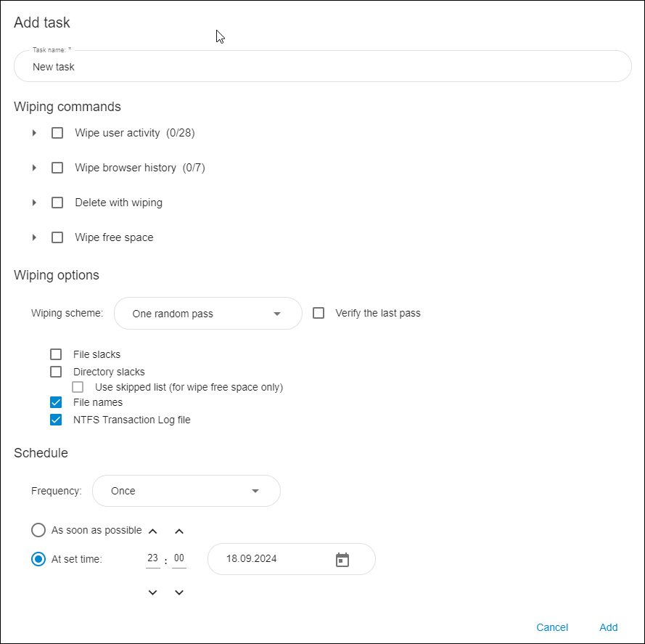Check the Directory slacks checkbox

coord(56,372)
